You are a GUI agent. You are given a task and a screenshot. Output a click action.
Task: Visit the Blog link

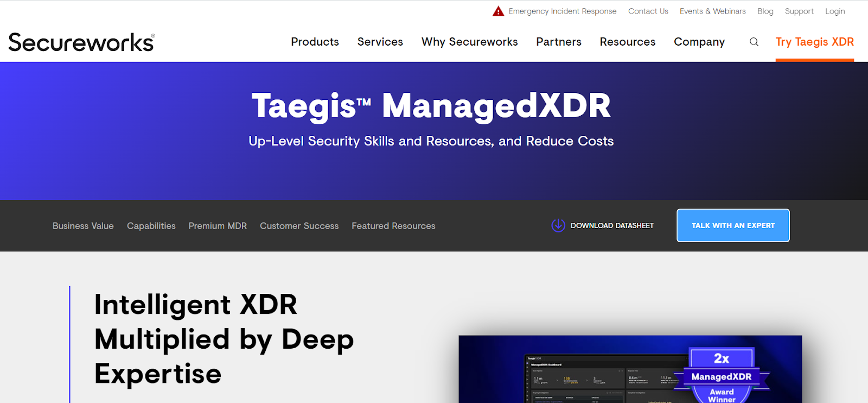click(765, 11)
